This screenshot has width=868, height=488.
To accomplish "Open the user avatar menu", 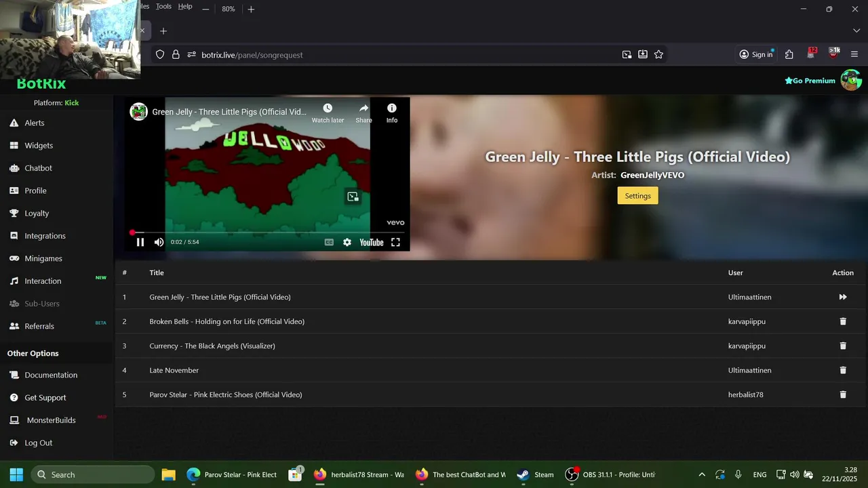I will tap(851, 80).
